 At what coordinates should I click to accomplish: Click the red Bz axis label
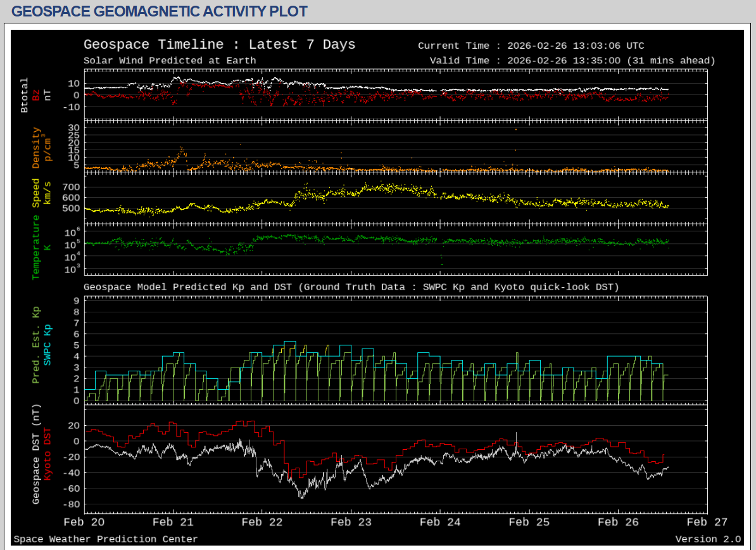point(36,95)
